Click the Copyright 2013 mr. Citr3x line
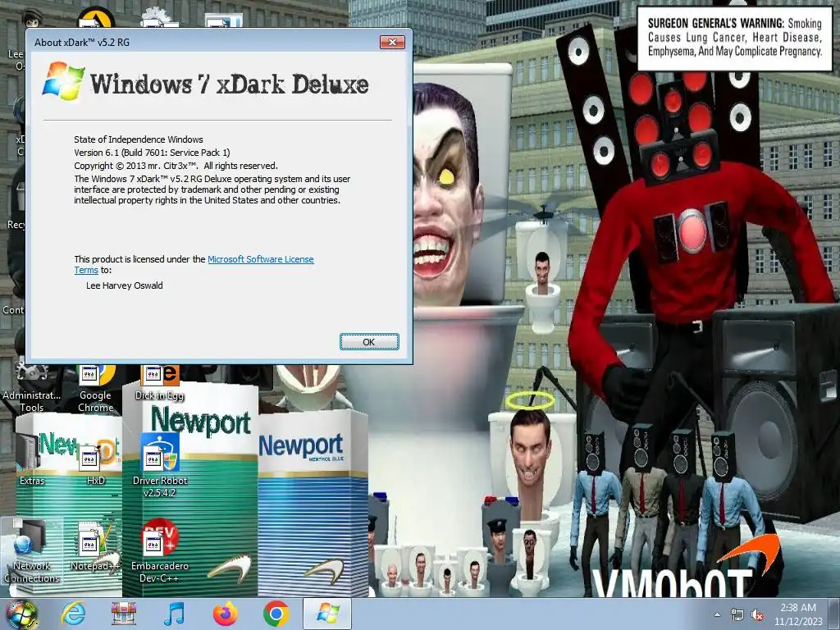Screen dimensions: 840x630 [176, 166]
